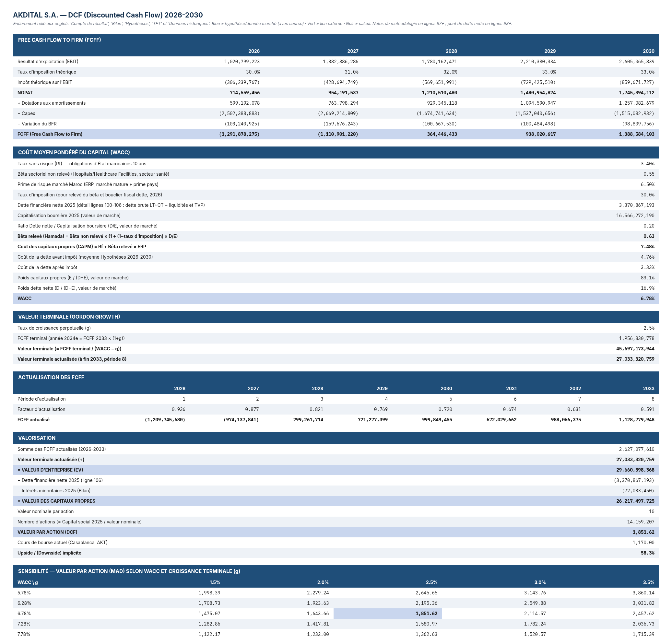Select terminal value "45,697,173,944"

pyautogui.click(x=635, y=349)
